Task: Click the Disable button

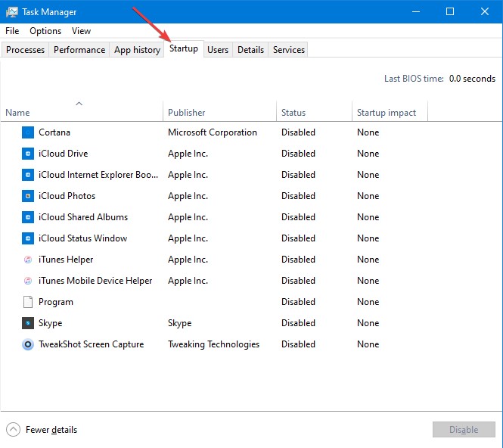Action: pyautogui.click(x=464, y=429)
